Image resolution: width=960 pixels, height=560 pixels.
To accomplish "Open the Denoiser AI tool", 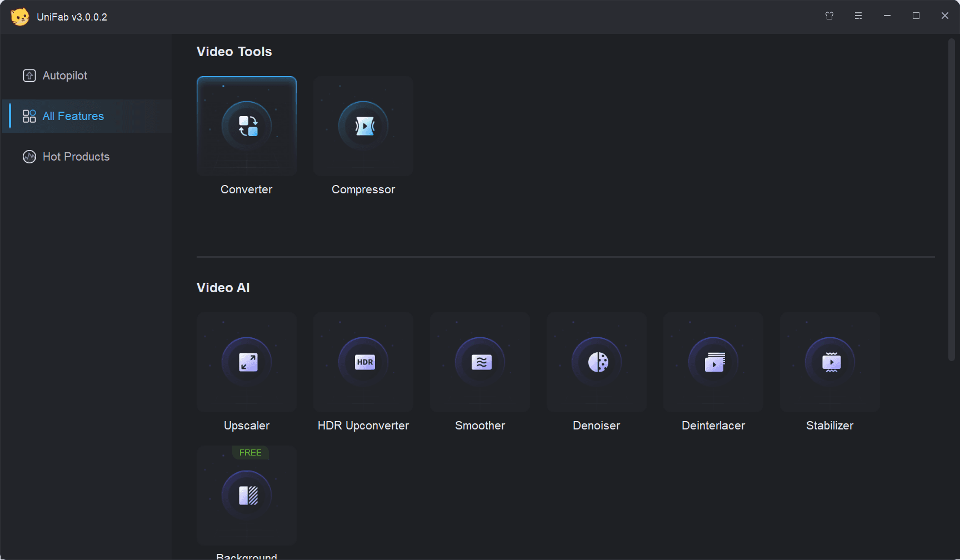I will click(597, 362).
